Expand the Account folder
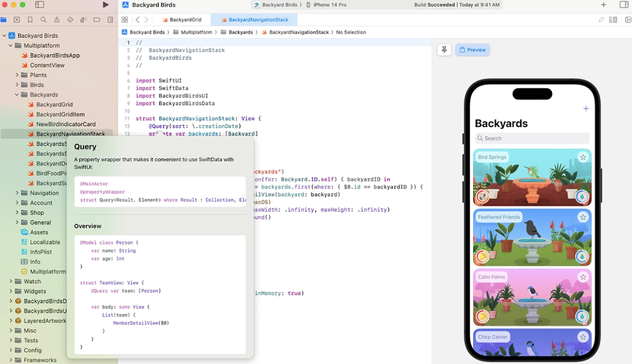Viewport: 632px width, 364px height. [17, 203]
